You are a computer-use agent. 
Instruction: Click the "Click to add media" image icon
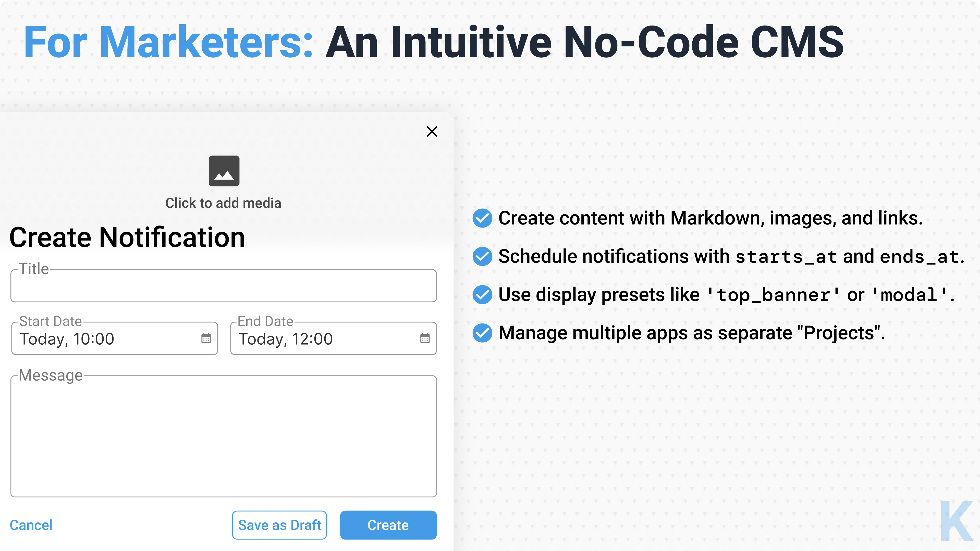[x=224, y=171]
